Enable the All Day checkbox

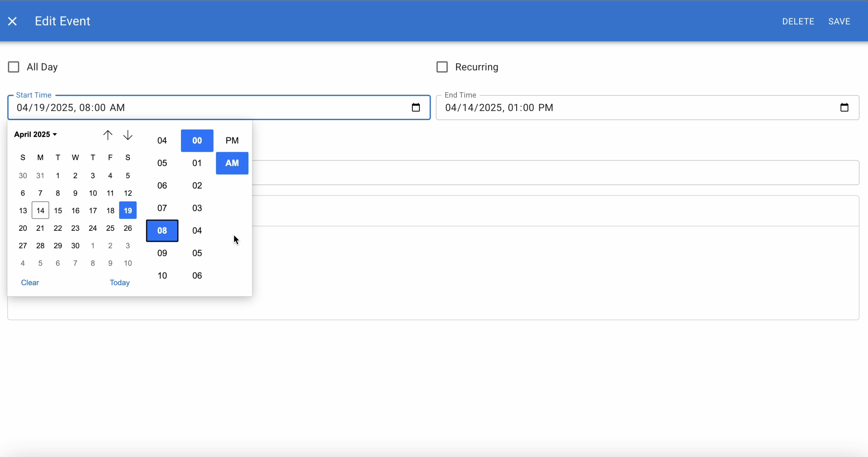pyautogui.click(x=13, y=67)
